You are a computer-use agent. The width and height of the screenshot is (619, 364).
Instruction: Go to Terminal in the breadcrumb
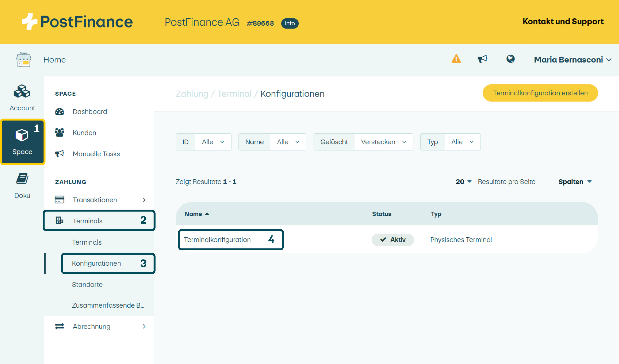tap(234, 94)
